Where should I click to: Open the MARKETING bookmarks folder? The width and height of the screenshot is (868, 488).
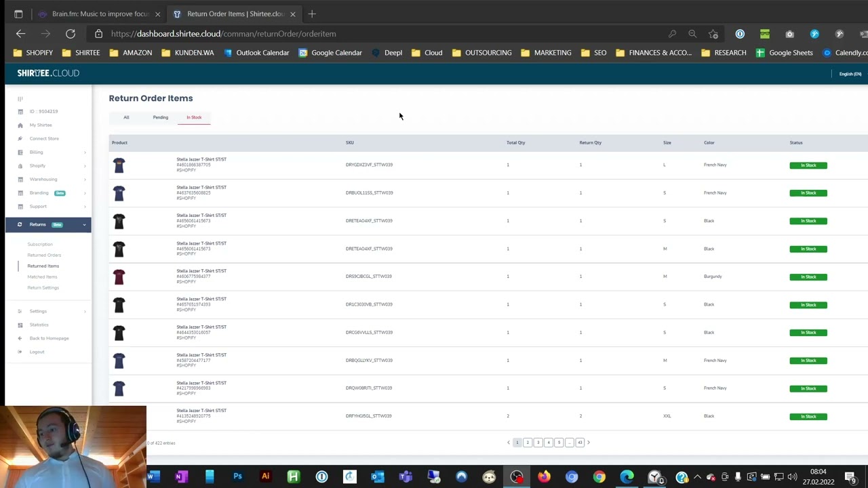tap(546, 53)
